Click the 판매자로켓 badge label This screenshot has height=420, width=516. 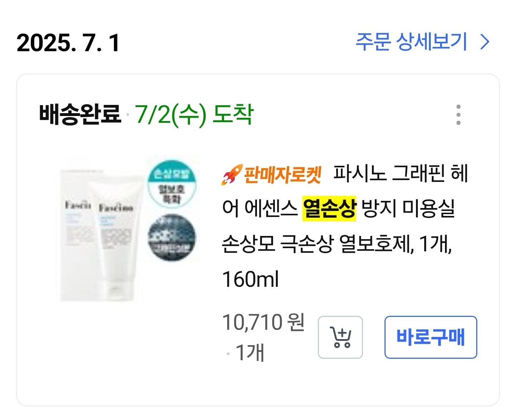coord(283,175)
